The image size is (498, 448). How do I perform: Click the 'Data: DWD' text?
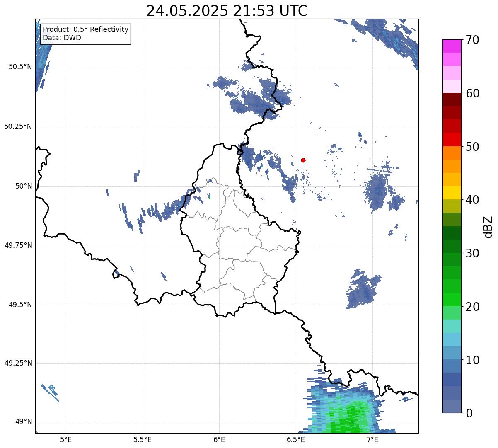[62, 38]
